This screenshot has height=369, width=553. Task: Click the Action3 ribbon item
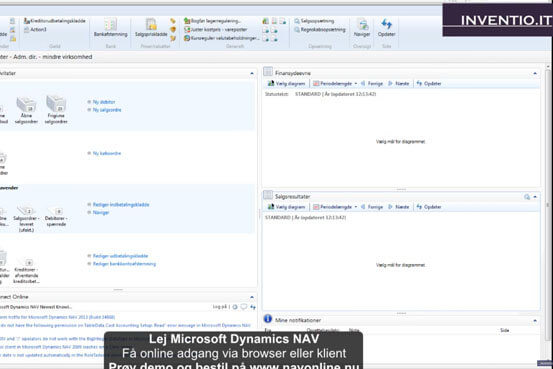35,29
